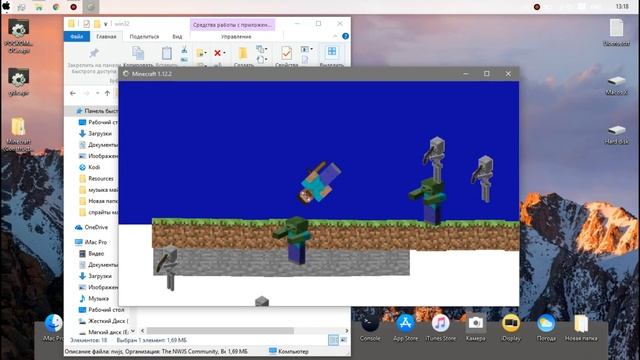Switch Explorer to large icons view
Viewport: 640px width, 360px height.
coord(344,340)
